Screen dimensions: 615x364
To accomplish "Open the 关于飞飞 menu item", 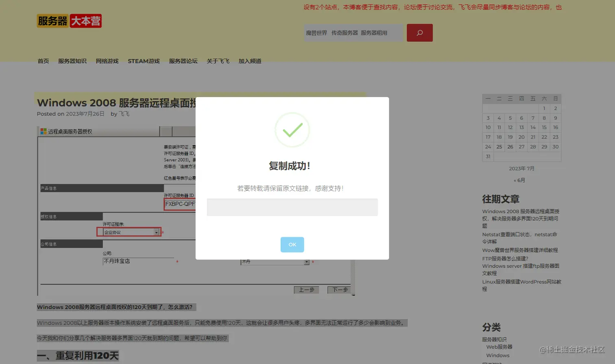I will (218, 61).
